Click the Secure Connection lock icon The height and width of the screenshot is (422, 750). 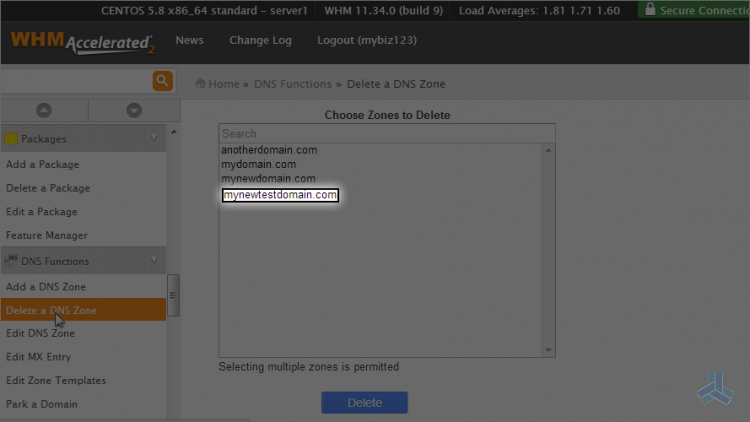click(x=650, y=10)
